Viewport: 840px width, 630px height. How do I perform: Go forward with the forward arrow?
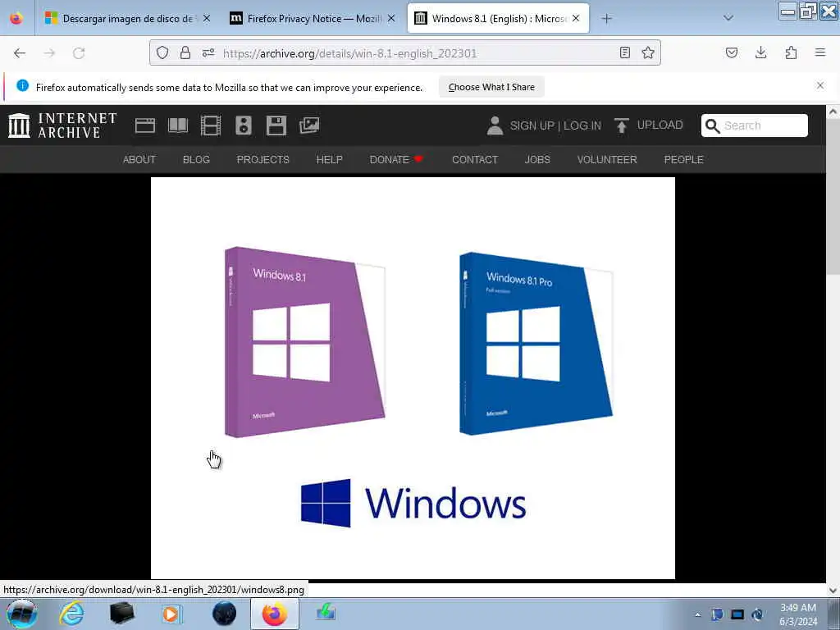(x=49, y=53)
